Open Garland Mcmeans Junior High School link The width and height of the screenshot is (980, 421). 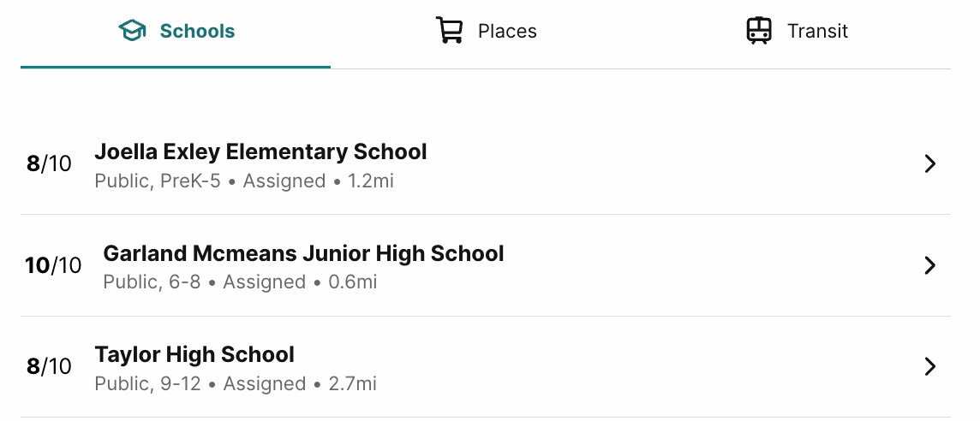point(303,253)
